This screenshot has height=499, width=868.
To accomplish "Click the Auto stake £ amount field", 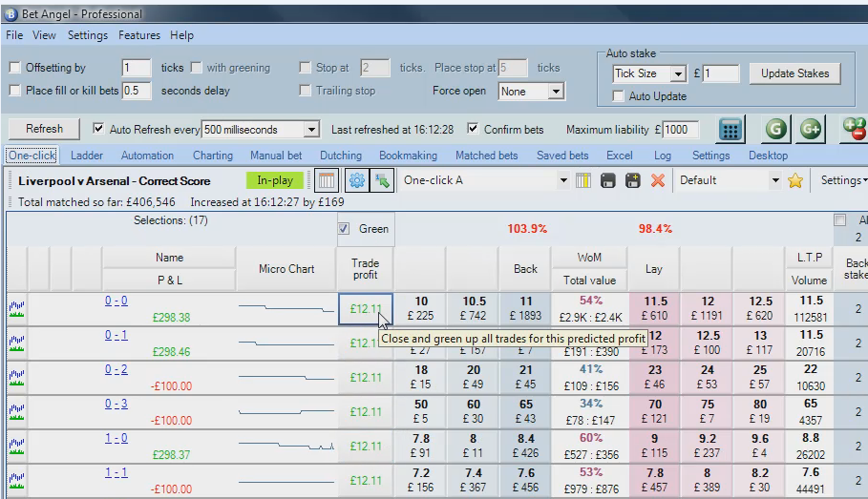I will [721, 73].
